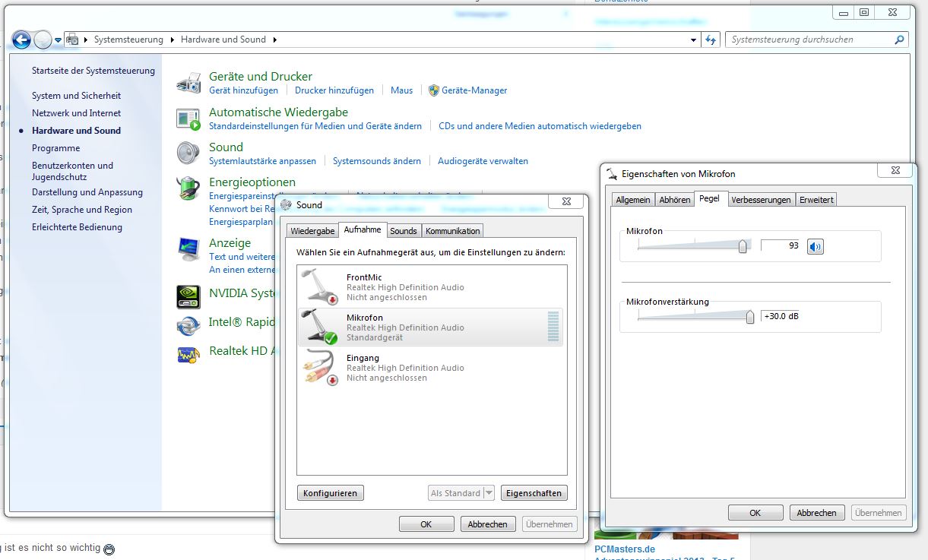The height and width of the screenshot is (560, 928).
Task: Open the address bar history dropdown
Action: [x=693, y=40]
